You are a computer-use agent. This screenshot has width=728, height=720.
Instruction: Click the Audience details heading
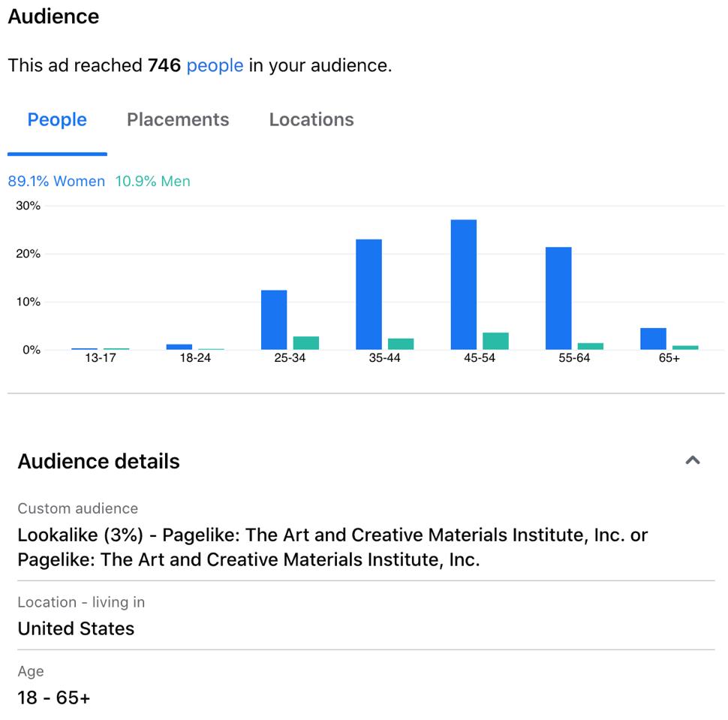98,461
